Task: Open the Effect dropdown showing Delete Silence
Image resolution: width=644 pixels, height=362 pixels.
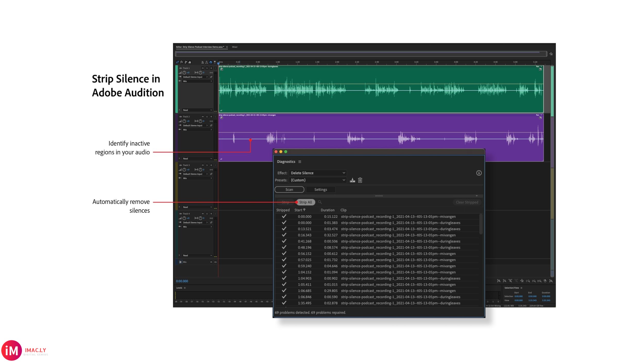Action: [x=318, y=173]
